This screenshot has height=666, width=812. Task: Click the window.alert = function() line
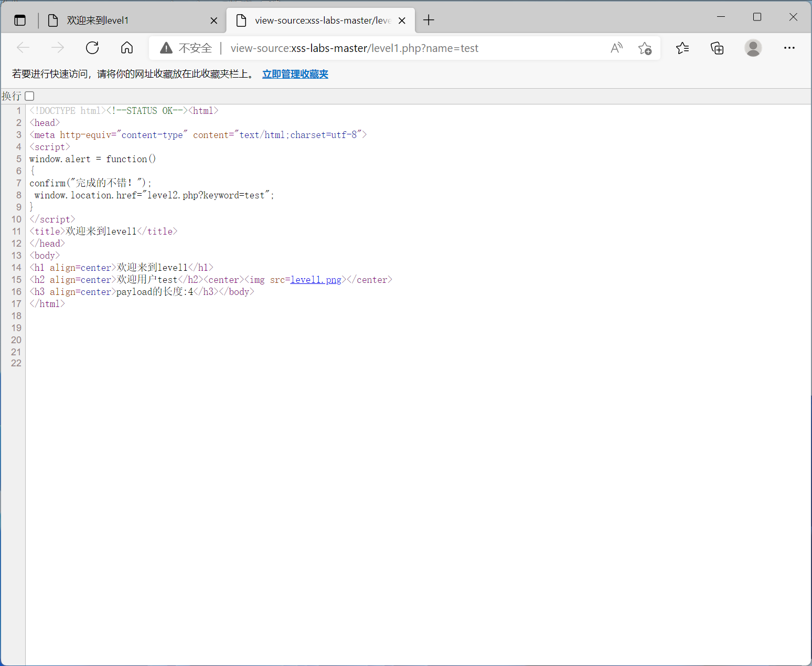(93, 159)
